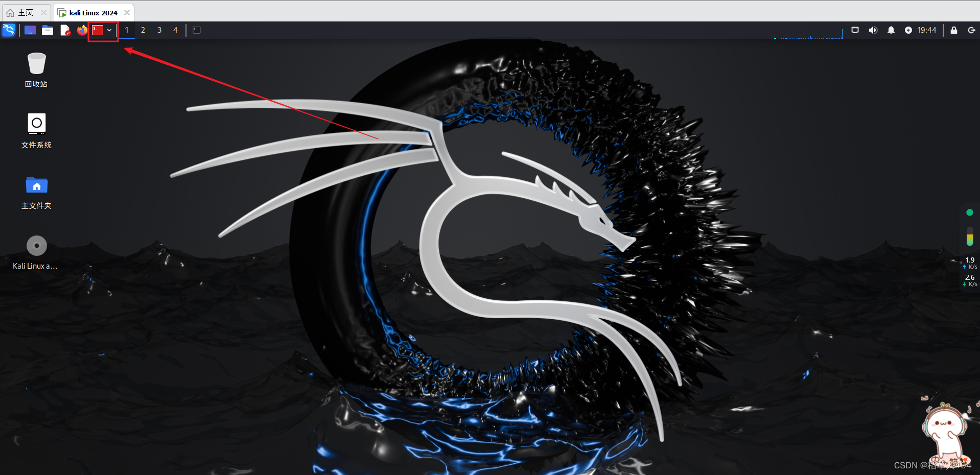Open the notifications bell icon
980x475 pixels.
[891, 30]
